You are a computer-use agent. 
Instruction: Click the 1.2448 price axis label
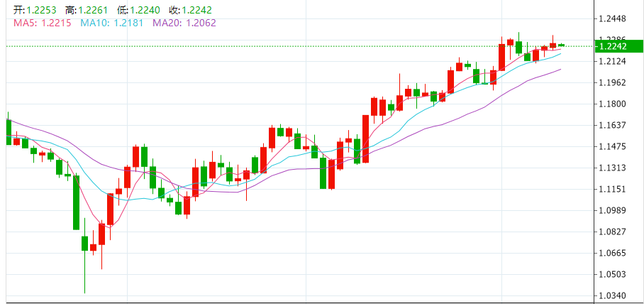613,19
